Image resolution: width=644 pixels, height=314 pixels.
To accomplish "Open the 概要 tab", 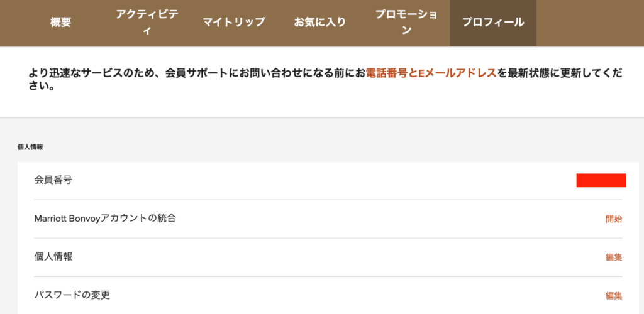I will [x=61, y=23].
